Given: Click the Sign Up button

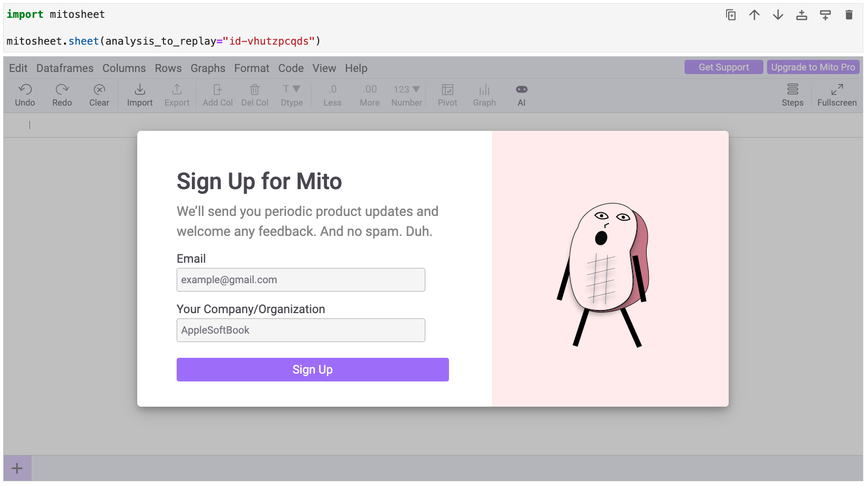Looking at the screenshot, I should tap(312, 369).
